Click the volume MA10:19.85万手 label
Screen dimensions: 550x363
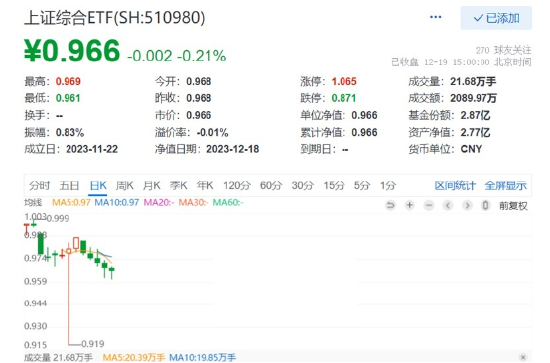tap(202, 358)
